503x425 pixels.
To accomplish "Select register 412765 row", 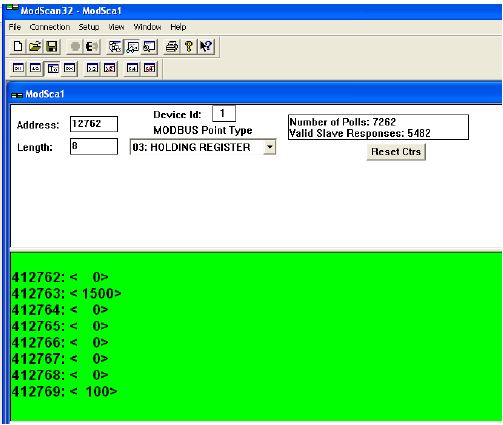I will pos(60,326).
